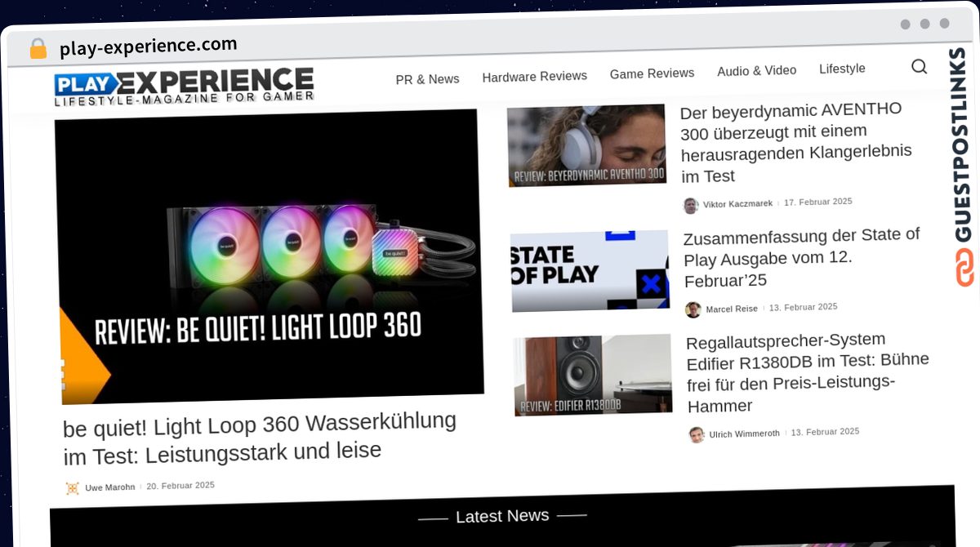Read the beyerdynamic AVENTHO 300 review headline

click(x=796, y=142)
